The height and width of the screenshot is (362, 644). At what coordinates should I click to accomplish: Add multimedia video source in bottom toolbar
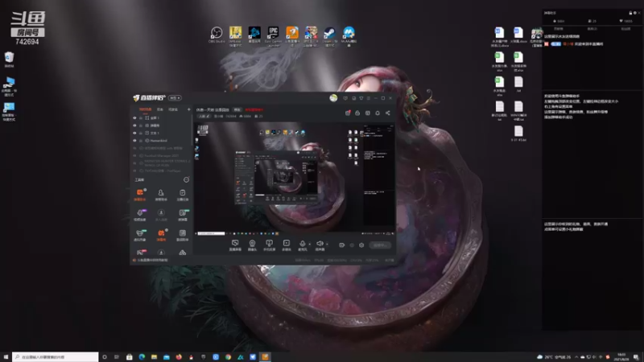pos(287,245)
